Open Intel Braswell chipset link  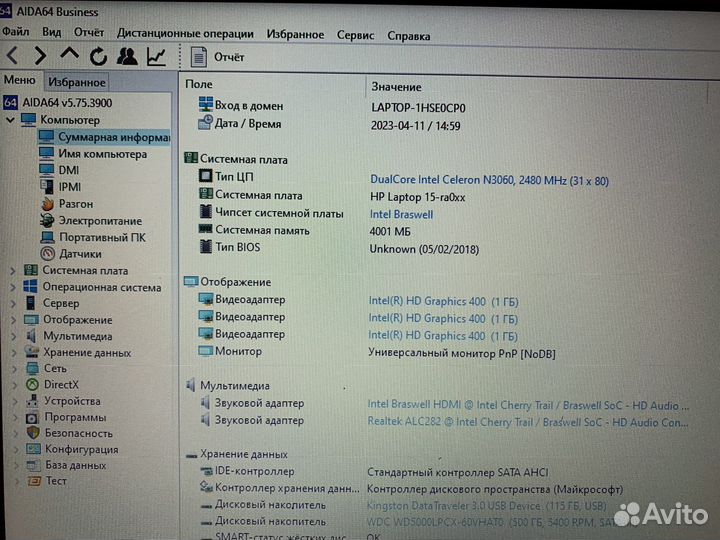pos(401,214)
